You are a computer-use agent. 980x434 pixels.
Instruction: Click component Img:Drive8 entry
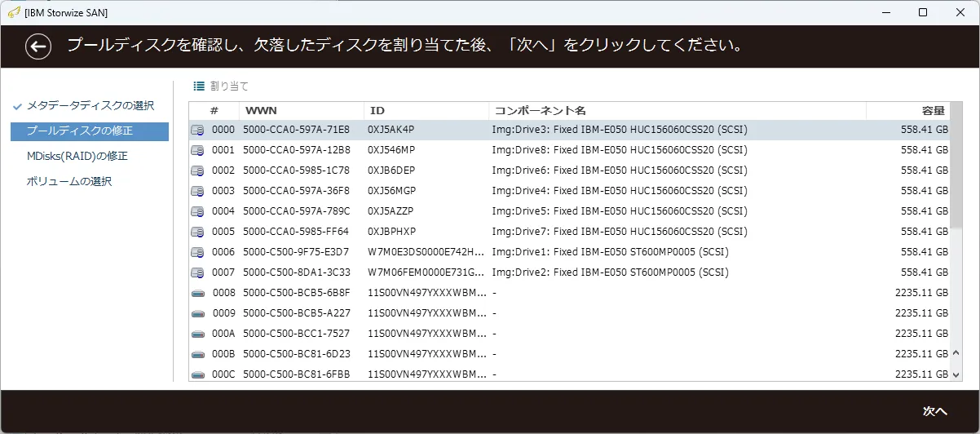[620, 150]
